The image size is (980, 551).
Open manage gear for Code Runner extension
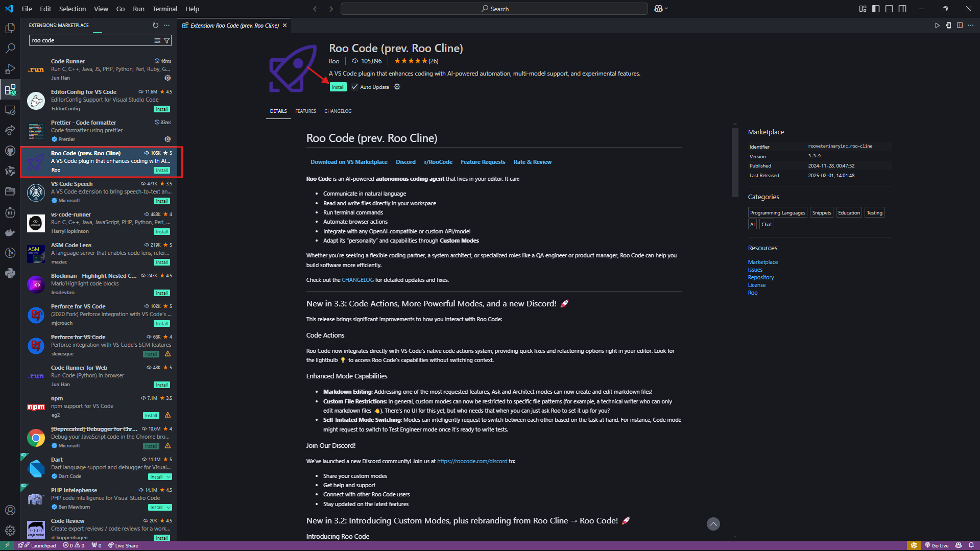(168, 78)
